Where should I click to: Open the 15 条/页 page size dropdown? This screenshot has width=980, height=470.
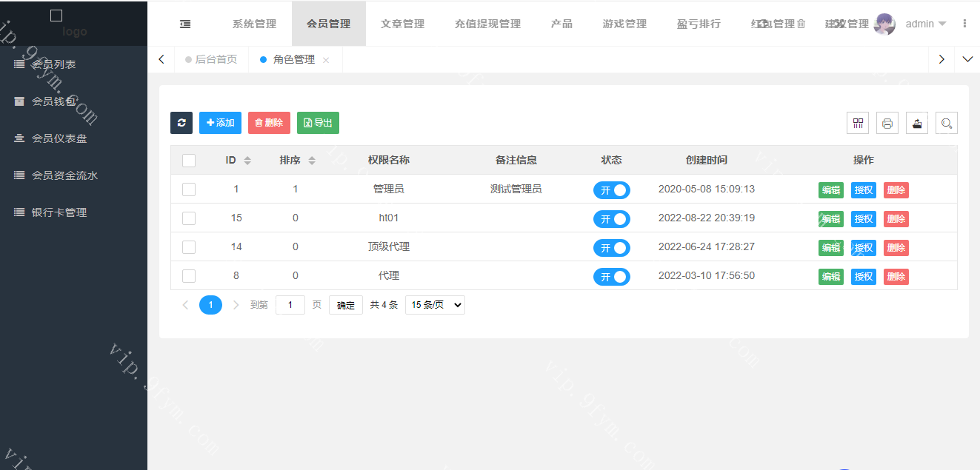click(x=435, y=305)
